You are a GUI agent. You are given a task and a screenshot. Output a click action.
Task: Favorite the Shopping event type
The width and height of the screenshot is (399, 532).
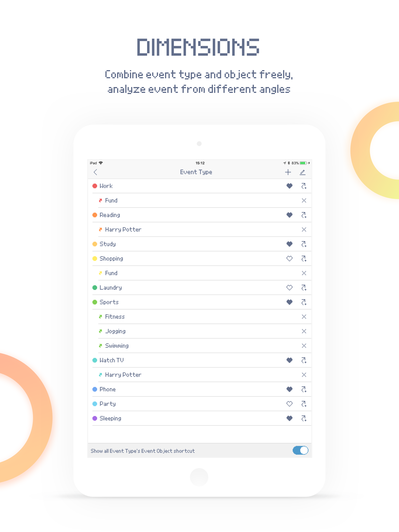[x=289, y=259]
